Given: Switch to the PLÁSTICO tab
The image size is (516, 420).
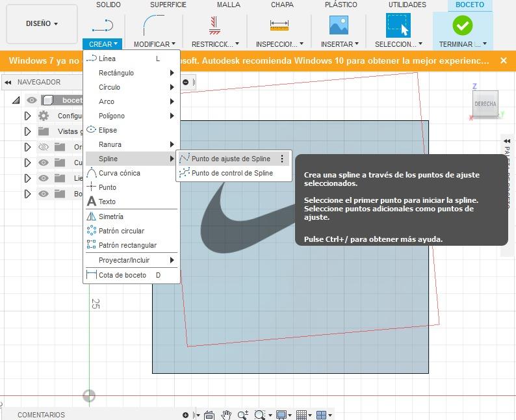Looking at the screenshot, I should [341, 5].
